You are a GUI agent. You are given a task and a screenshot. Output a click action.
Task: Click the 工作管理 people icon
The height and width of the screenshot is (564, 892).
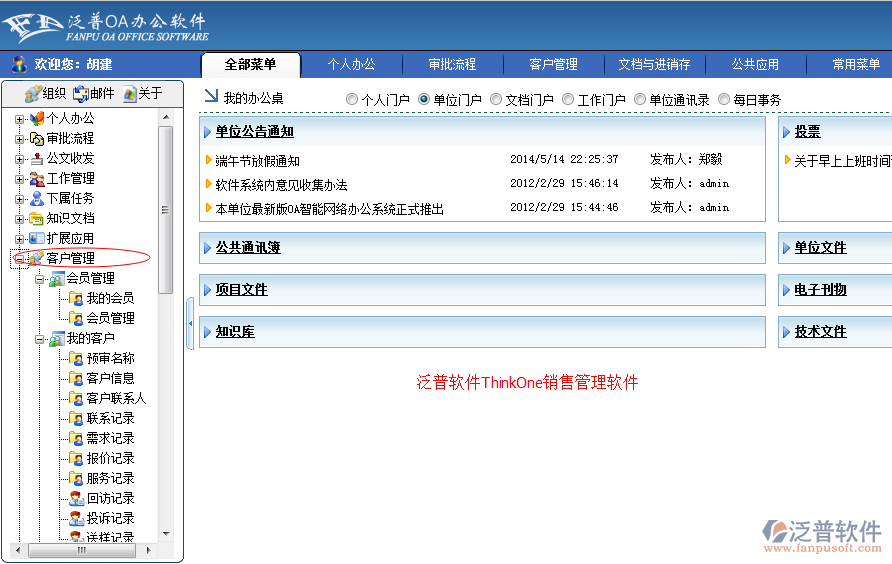click(36, 179)
